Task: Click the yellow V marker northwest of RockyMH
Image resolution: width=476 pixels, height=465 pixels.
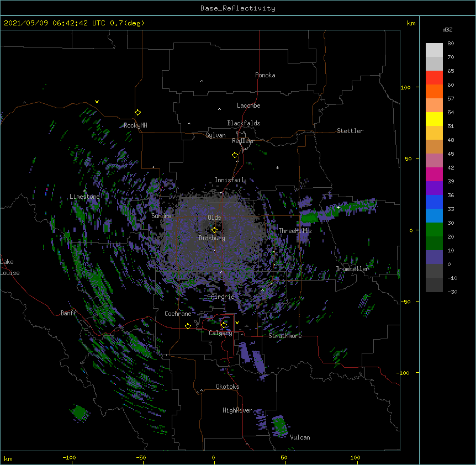Action: (x=97, y=102)
